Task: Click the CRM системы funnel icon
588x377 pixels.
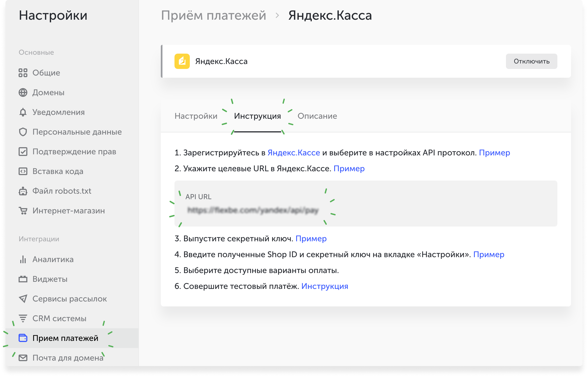Action: point(23,318)
